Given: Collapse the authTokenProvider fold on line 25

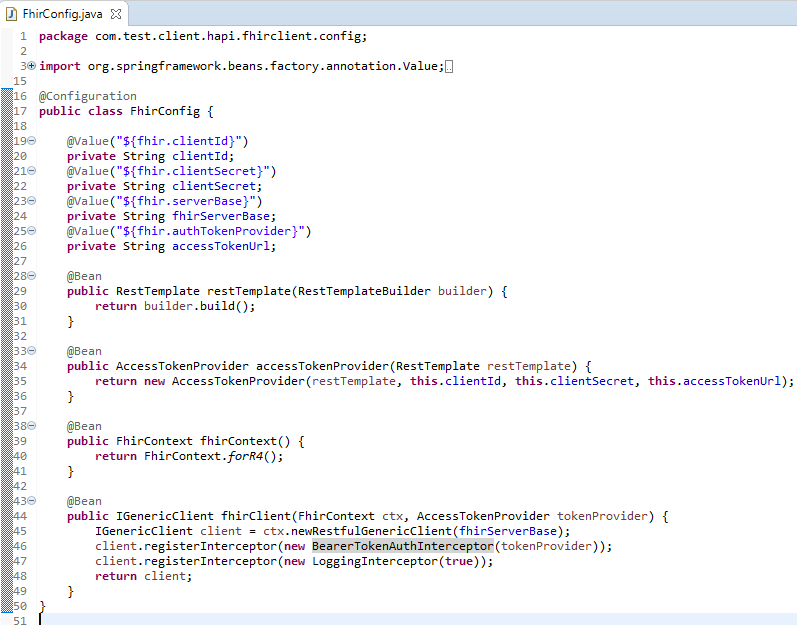Looking at the screenshot, I should 31,231.
